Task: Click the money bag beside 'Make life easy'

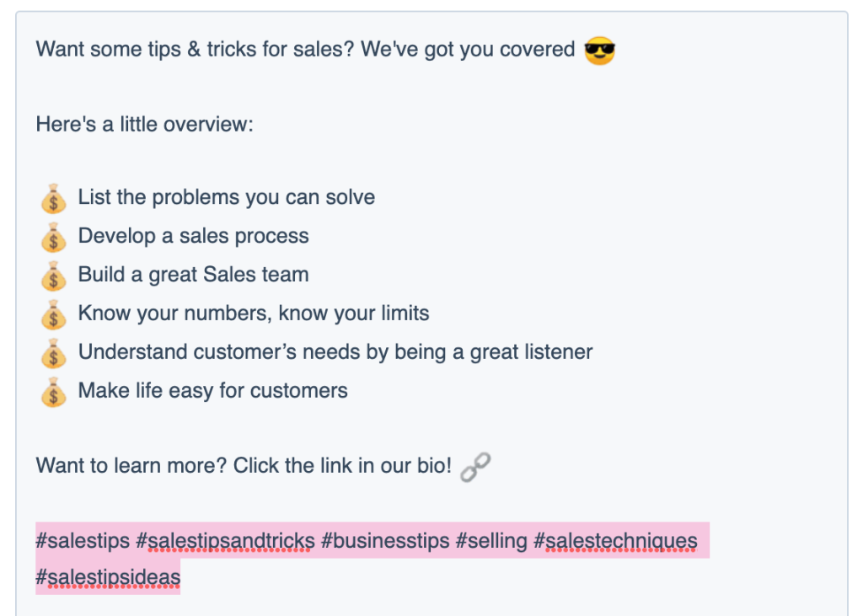Action: pos(53,392)
